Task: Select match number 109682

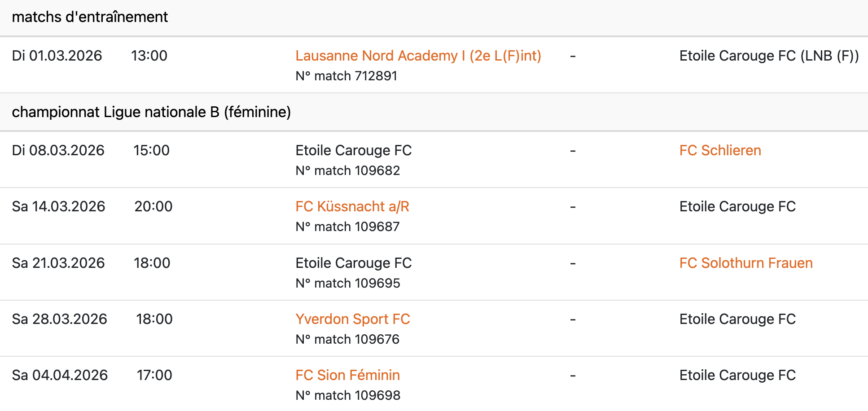Action: coord(347,171)
